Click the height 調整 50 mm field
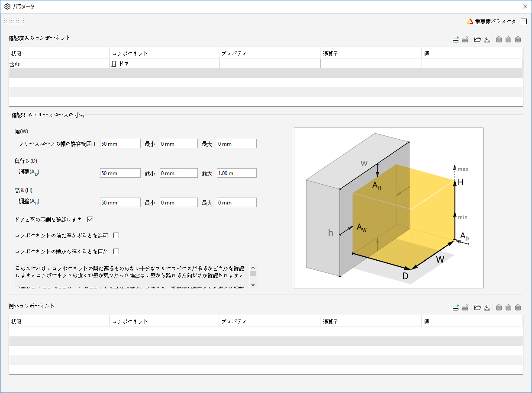 coord(120,202)
